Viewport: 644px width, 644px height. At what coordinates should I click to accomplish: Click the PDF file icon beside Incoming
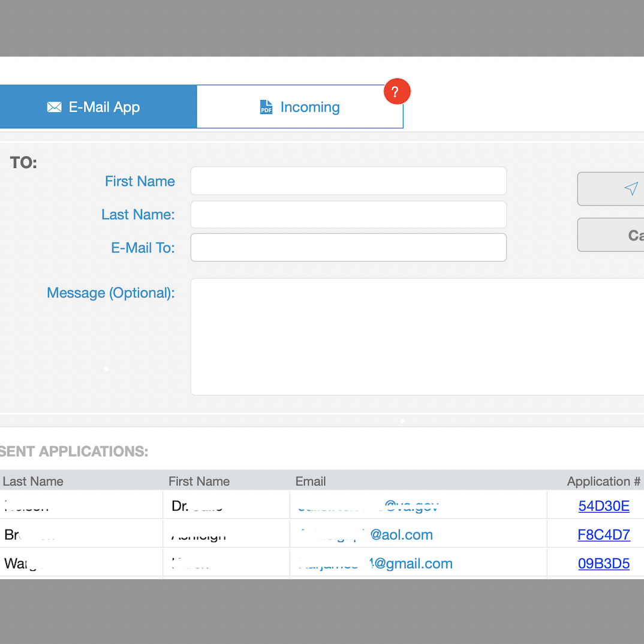[266, 107]
